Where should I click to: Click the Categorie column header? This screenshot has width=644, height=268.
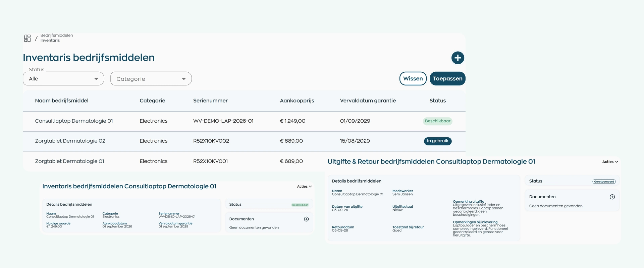click(x=152, y=100)
